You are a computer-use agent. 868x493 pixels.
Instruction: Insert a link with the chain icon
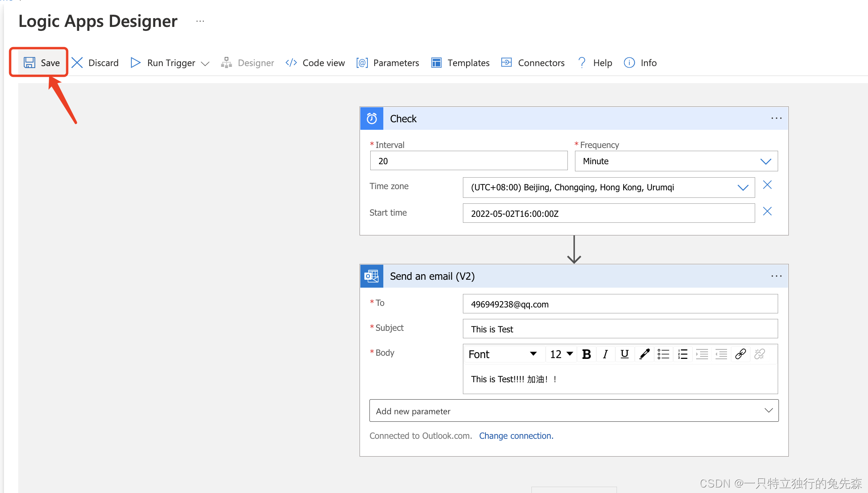point(740,354)
